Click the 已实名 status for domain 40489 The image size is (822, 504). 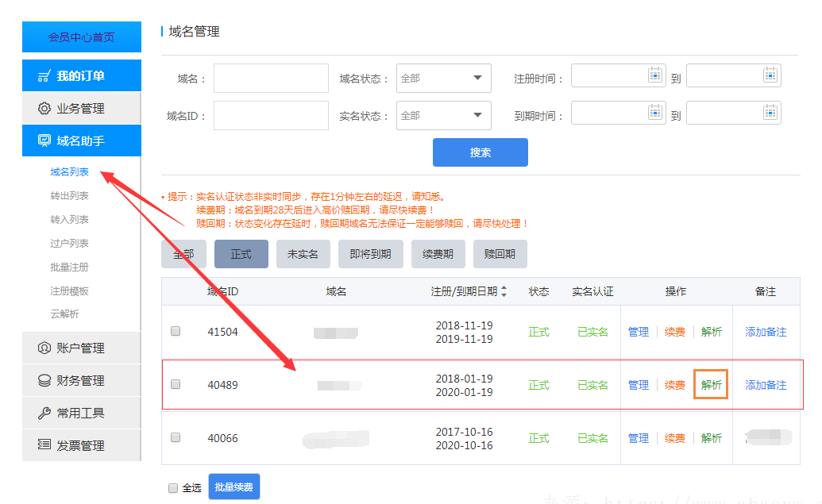click(592, 385)
